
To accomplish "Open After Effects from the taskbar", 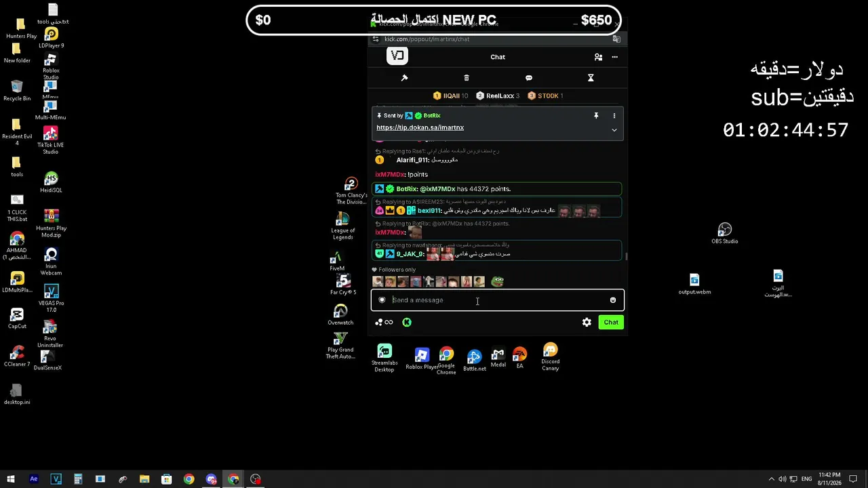I will pos(34,479).
